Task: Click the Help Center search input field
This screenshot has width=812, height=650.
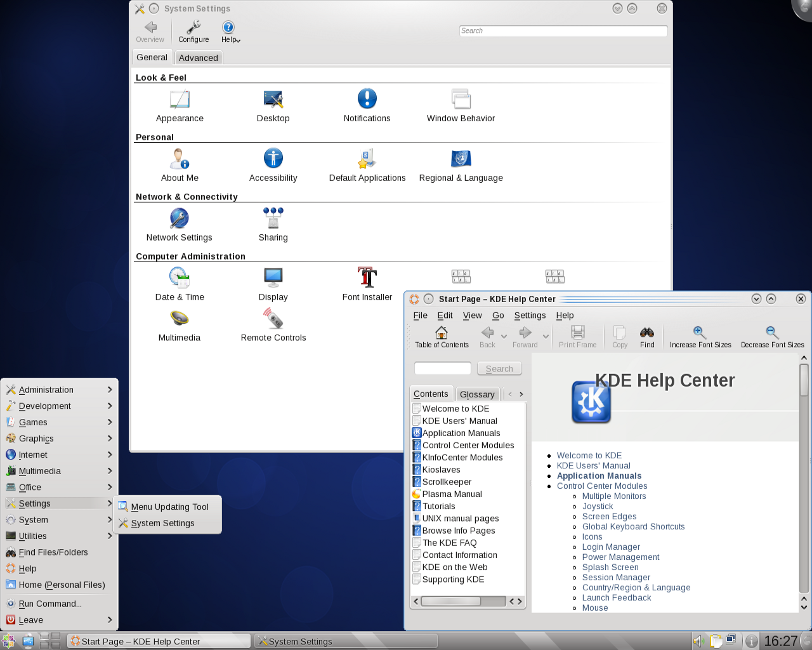Action: pos(442,368)
